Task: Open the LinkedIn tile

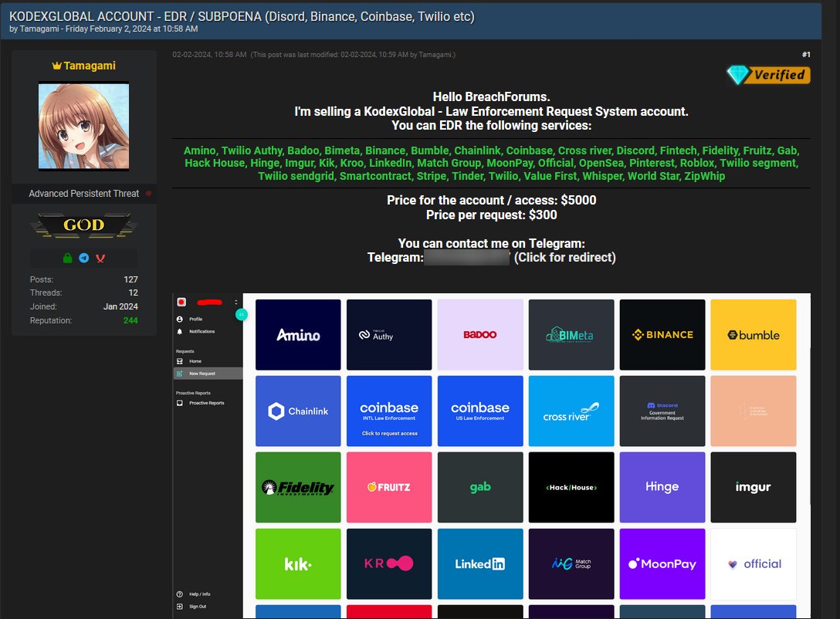Action: (480, 564)
